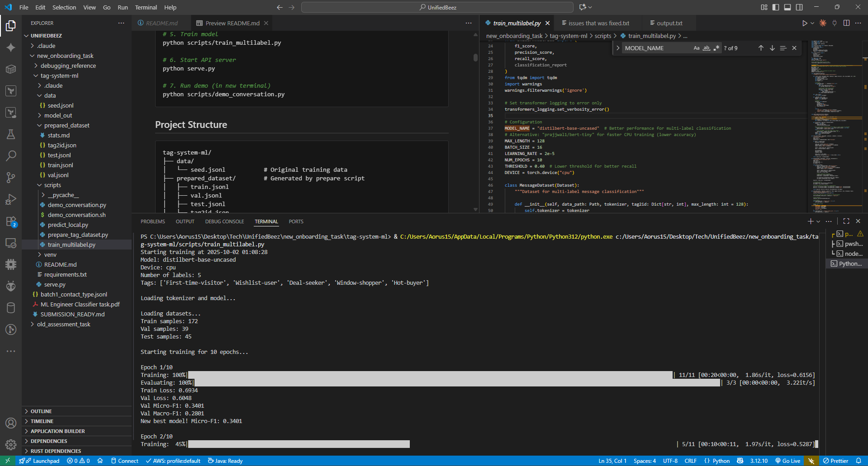Split the editor right
This screenshot has height=466, width=868.
[846, 23]
